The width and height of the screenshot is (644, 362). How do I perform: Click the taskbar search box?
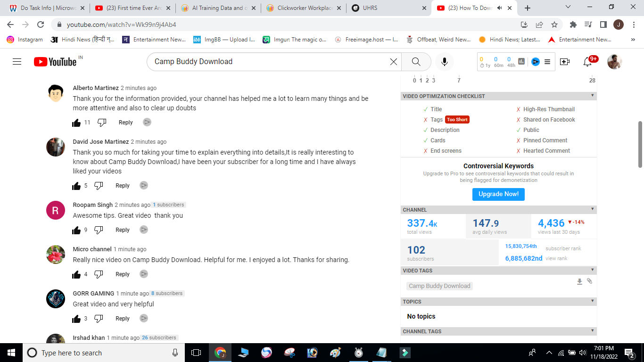tap(104, 353)
